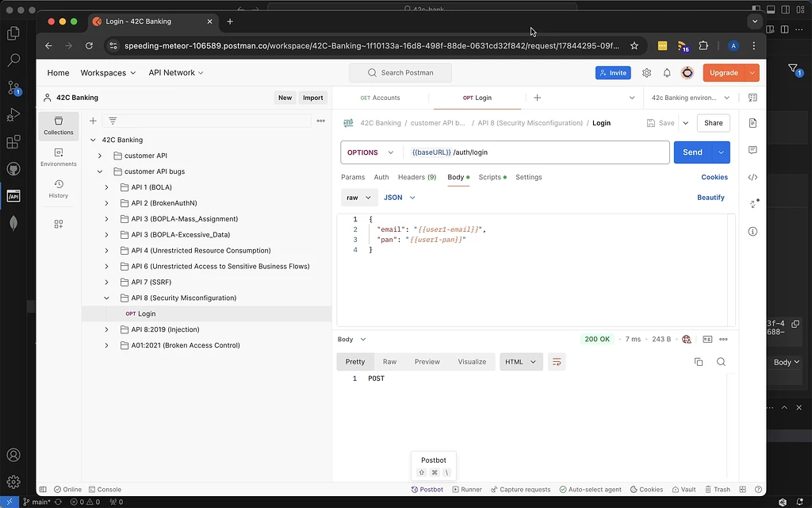
Task: Toggle Auto-select agent in status bar
Action: pyautogui.click(x=590, y=489)
